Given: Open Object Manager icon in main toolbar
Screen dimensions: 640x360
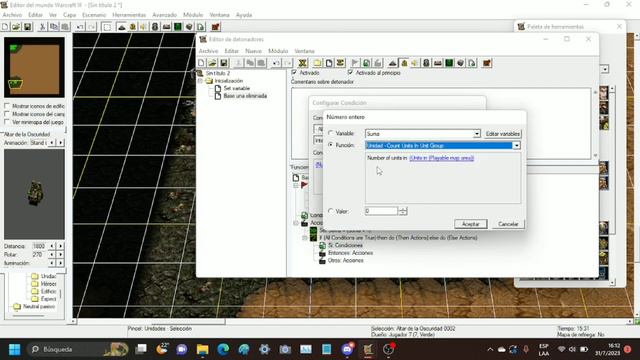Looking at the screenshot, I should point(189,27).
